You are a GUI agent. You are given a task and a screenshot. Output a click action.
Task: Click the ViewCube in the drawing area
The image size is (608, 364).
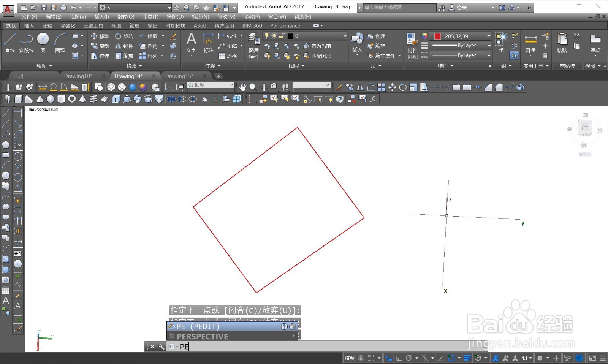click(x=584, y=127)
